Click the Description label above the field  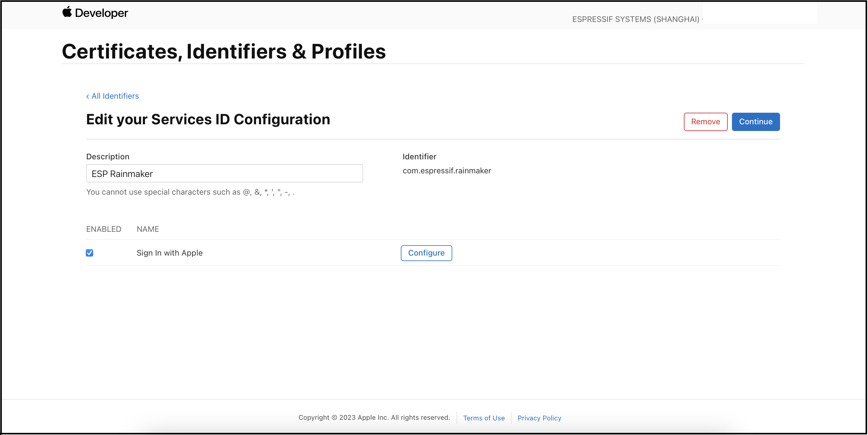107,157
